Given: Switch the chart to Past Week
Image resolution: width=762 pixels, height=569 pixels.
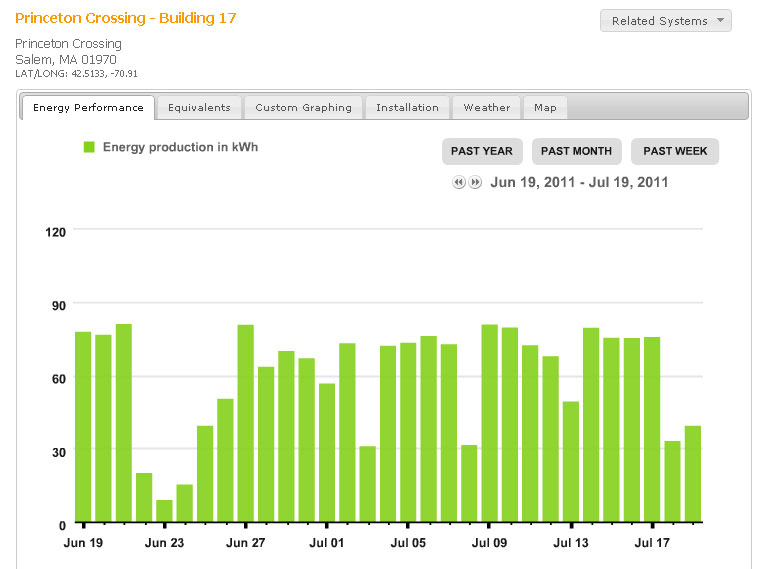Looking at the screenshot, I should (675, 151).
